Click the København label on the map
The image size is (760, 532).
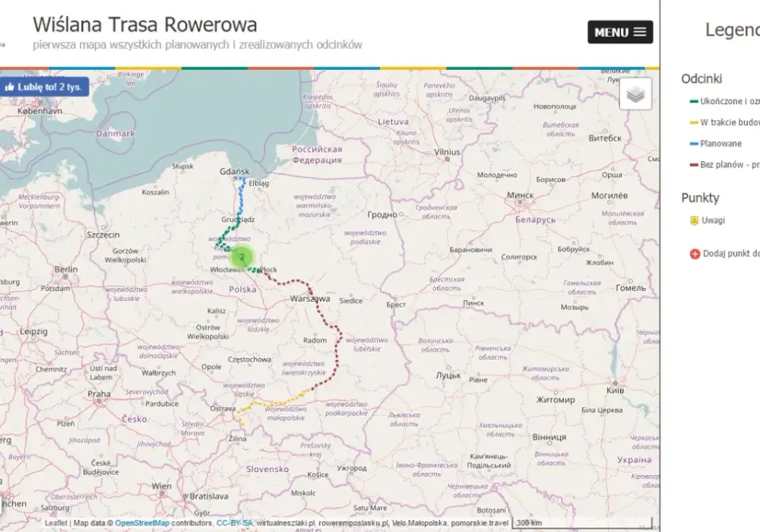(40, 111)
